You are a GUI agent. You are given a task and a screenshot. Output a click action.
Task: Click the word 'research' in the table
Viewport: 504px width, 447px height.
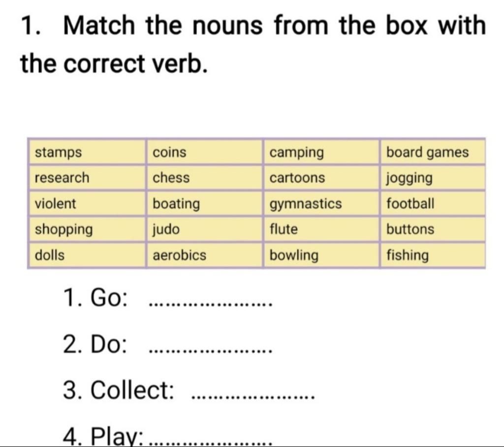[62, 178]
